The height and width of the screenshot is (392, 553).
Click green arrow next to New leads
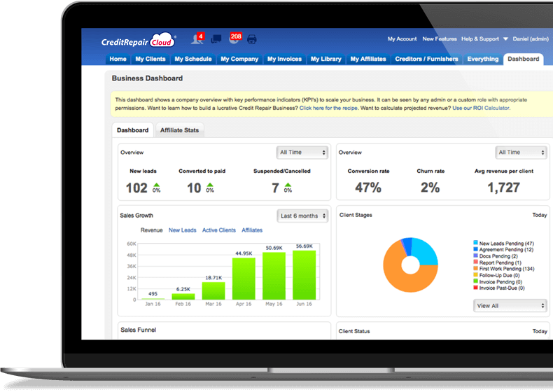(156, 185)
